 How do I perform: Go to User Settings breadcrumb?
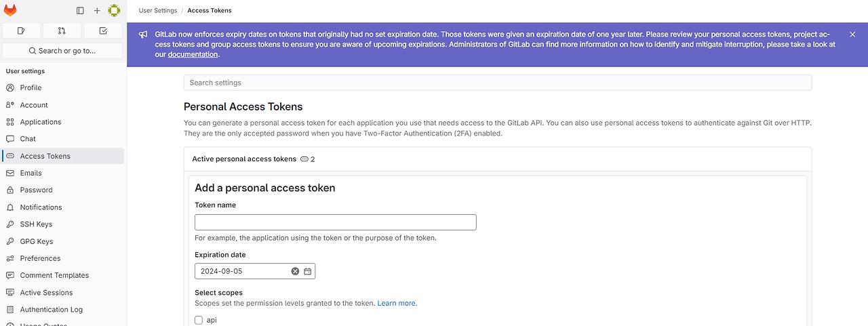click(x=158, y=11)
